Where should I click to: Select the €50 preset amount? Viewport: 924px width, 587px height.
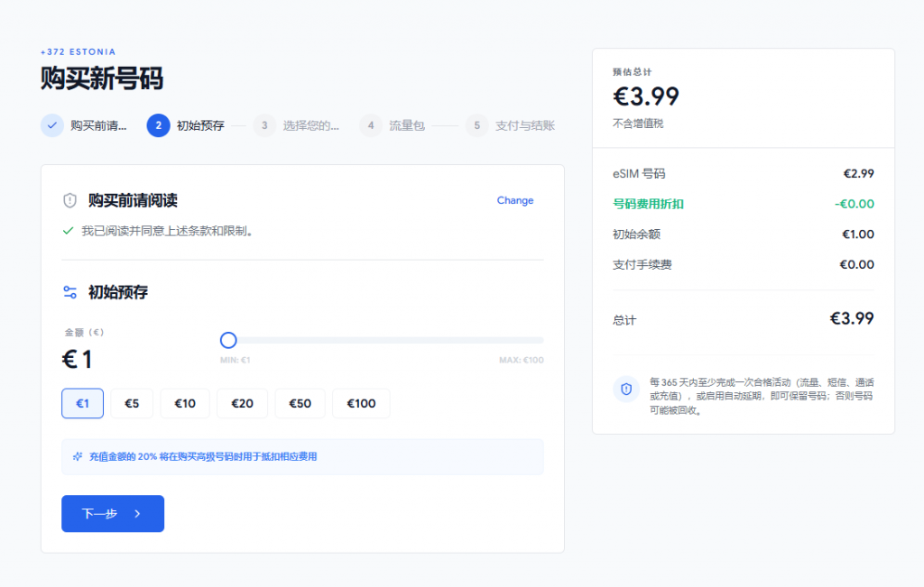(300, 403)
